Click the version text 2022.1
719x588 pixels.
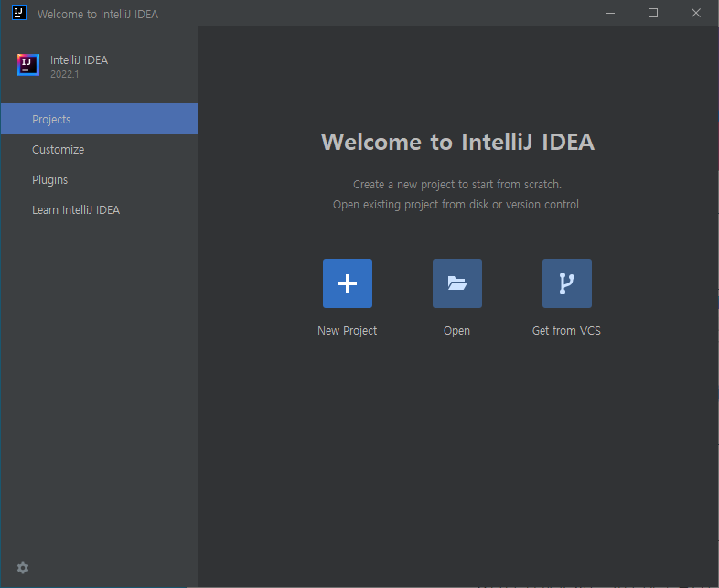[65, 74]
